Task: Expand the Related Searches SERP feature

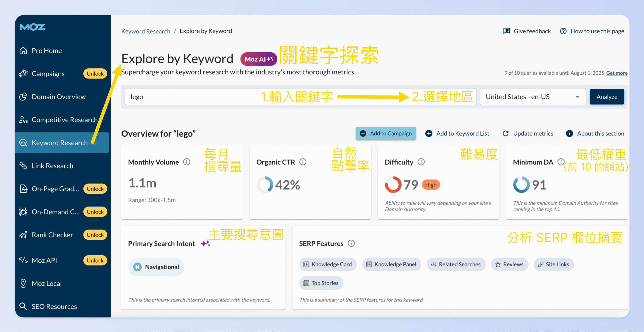Action: tap(456, 264)
